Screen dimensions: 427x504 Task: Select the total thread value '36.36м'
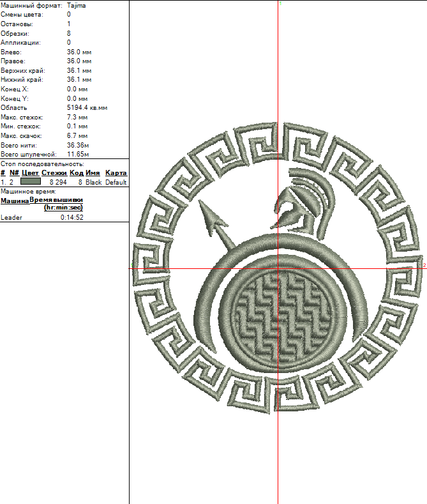(x=78, y=145)
